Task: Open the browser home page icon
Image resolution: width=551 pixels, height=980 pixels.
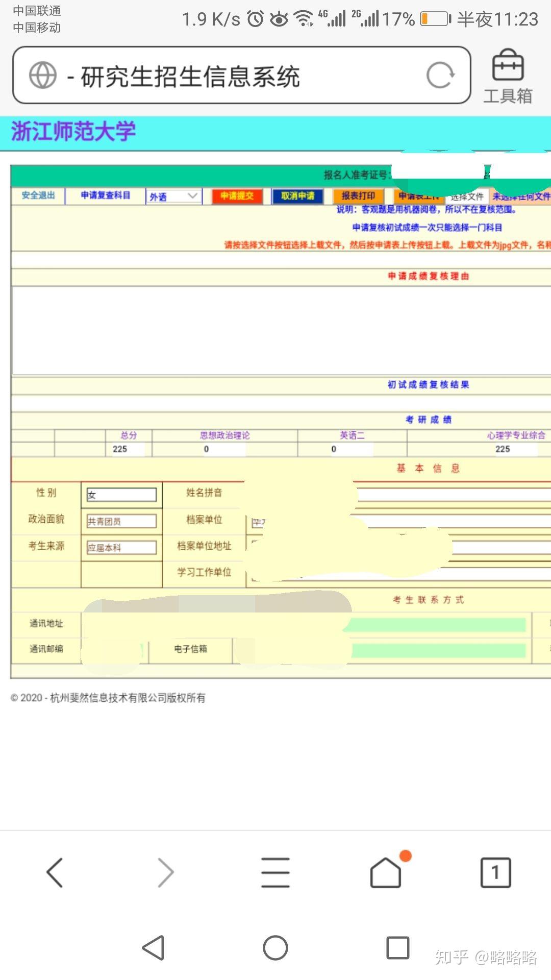Action: 386,872
